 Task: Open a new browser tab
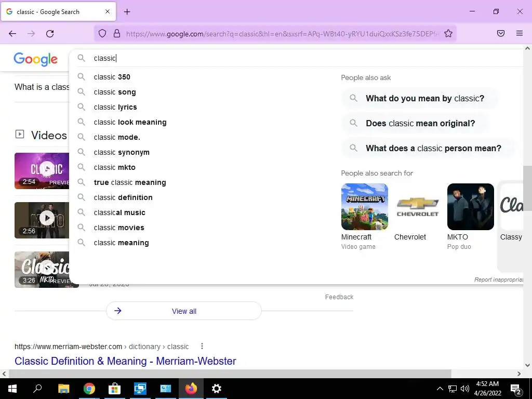click(x=127, y=12)
